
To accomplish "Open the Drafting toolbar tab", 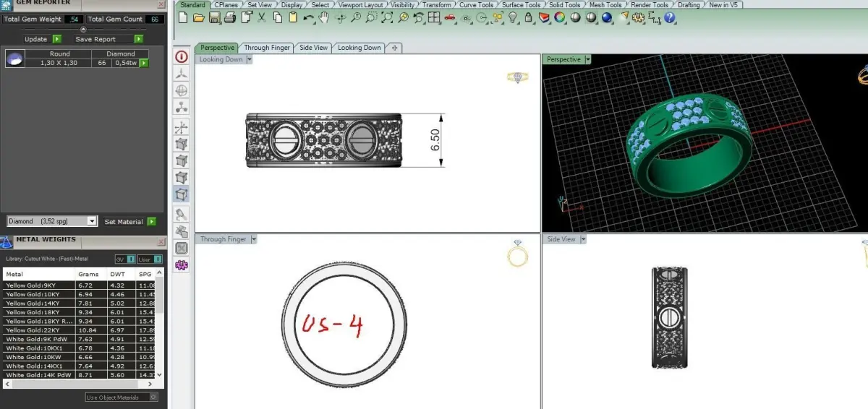I will (688, 4).
